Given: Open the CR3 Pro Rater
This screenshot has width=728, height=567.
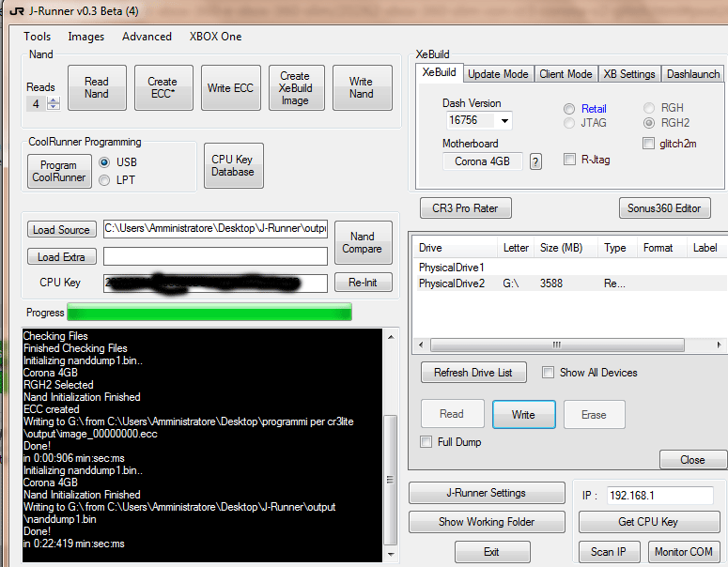Looking at the screenshot, I should [466, 208].
